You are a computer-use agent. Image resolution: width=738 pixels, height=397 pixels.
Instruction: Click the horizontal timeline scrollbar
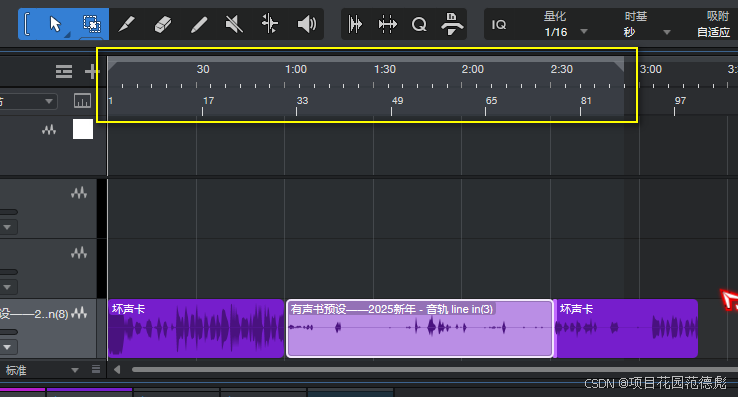pos(434,370)
